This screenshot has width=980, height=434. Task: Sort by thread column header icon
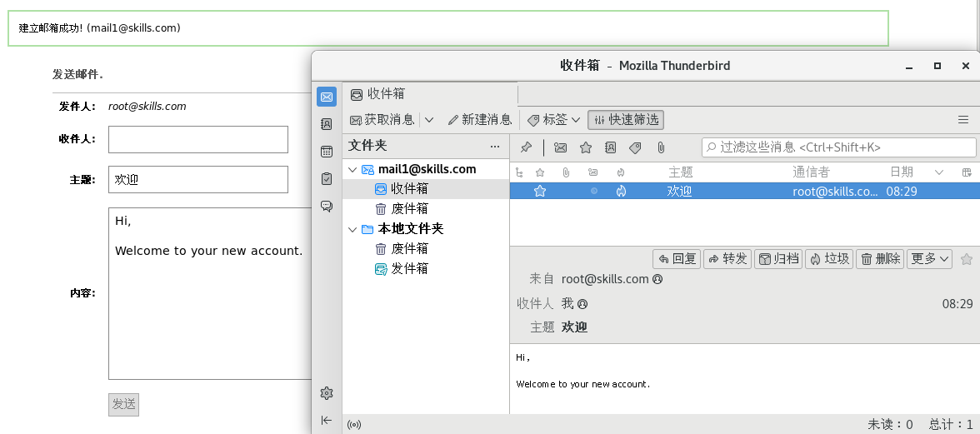[518, 172]
